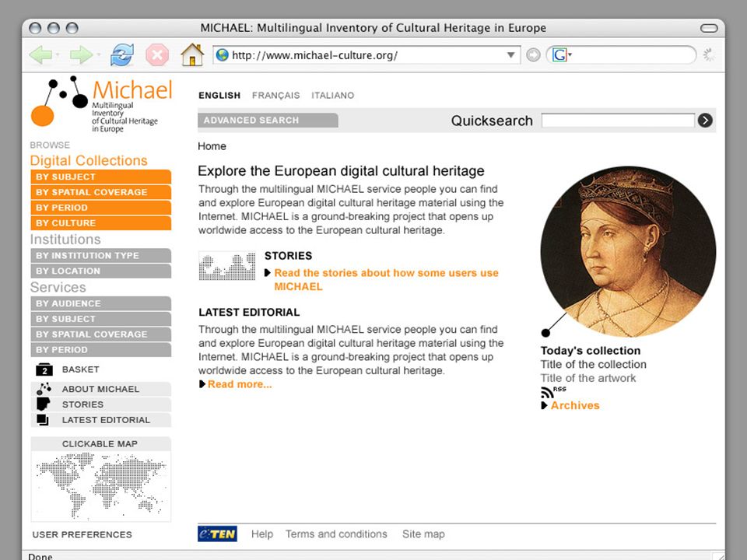The image size is (747, 560).
Task: Open the Site map link
Action: point(423,534)
